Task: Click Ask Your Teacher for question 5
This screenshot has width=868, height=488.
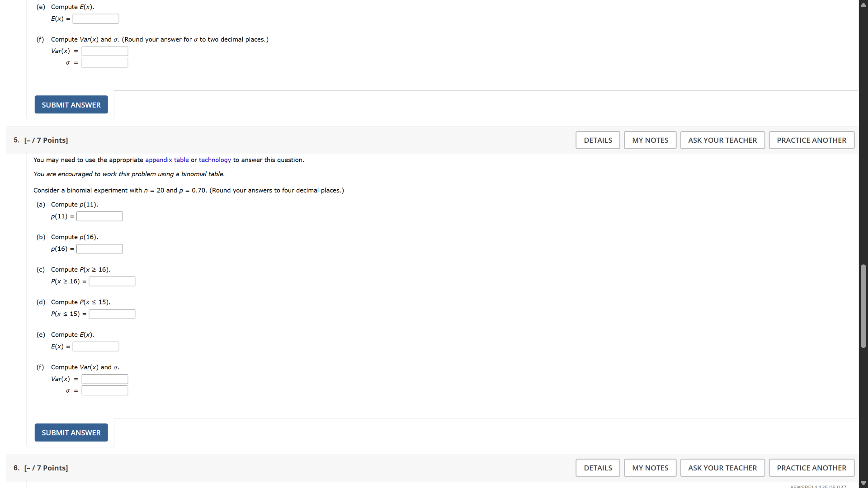Action: point(722,140)
